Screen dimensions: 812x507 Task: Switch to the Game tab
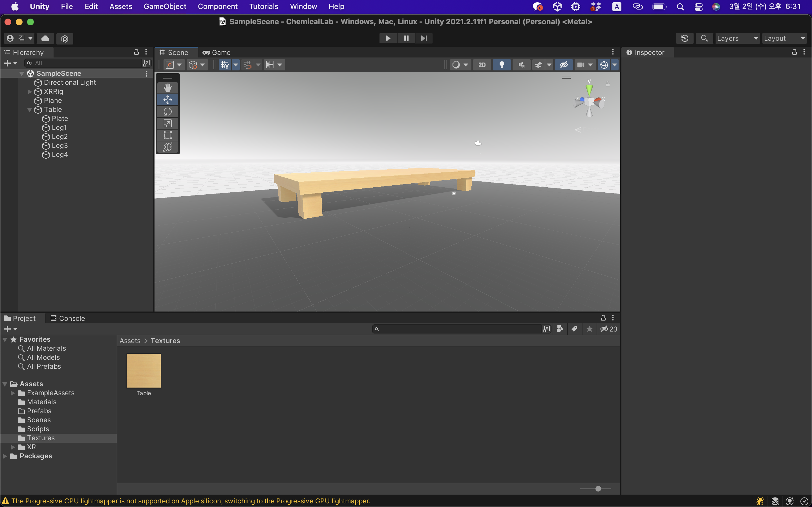pyautogui.click(x=217, y=53)
